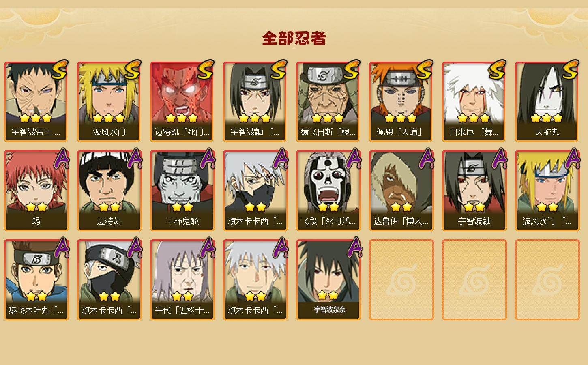588x365 pixels.
Task: Choose the 佩恩「天道」 ninja card
Action: click(401, 101)
